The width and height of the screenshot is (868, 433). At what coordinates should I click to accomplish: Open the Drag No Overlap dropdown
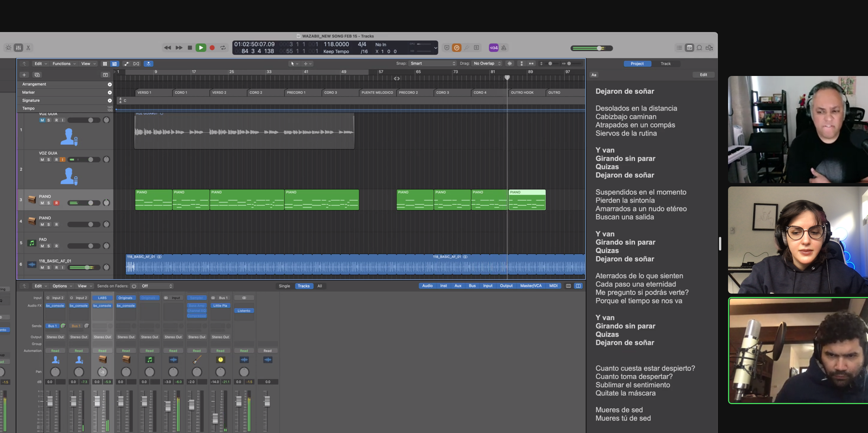tap(487, 63)
